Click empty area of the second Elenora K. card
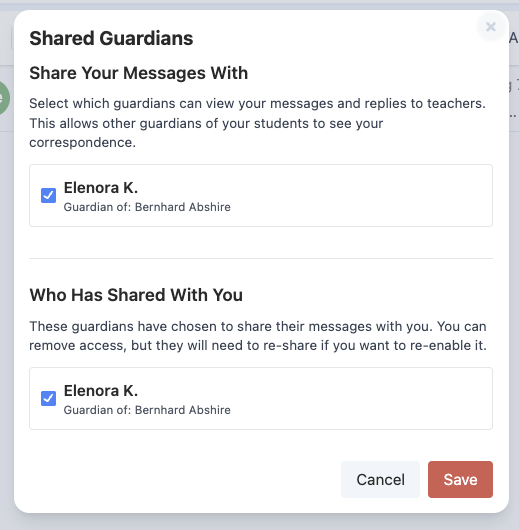Image resolution: width=519 pixels, height=530 pixels. tap(362, 399)
